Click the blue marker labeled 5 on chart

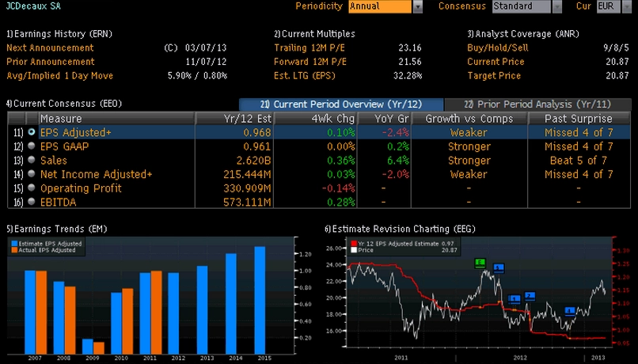(499, 268)
